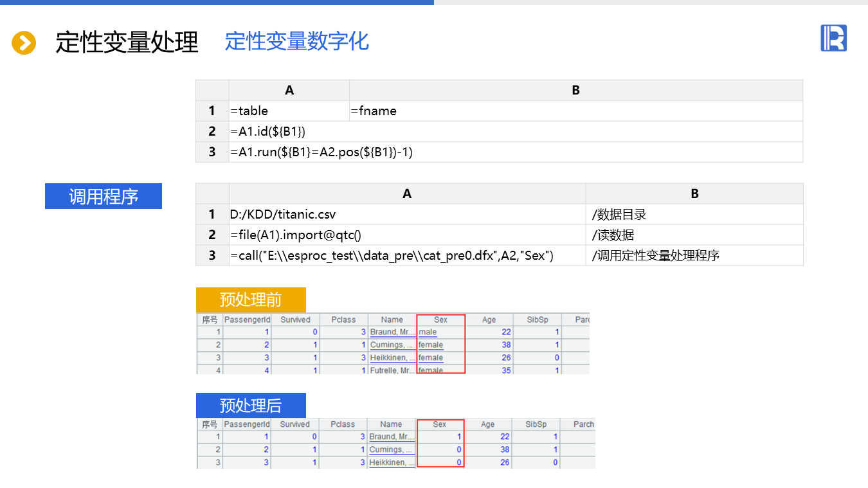
Task: Click column header A above =table
Action: pos(289,90)
